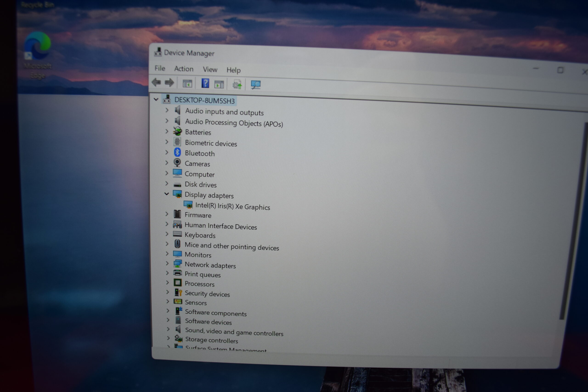Viewport: 588px width, 392px height.
Task: Select the Cameras label
Action: (x=197, y=164)
